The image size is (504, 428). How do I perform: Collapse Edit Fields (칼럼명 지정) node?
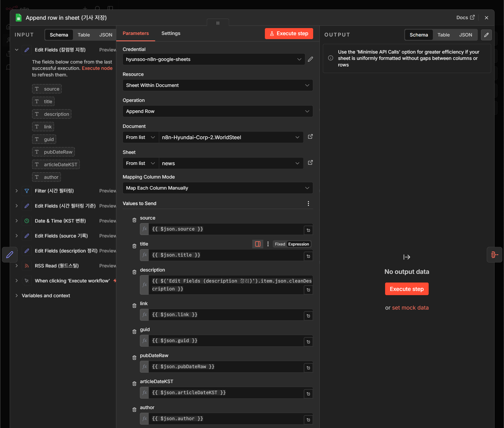click(17, 50)
